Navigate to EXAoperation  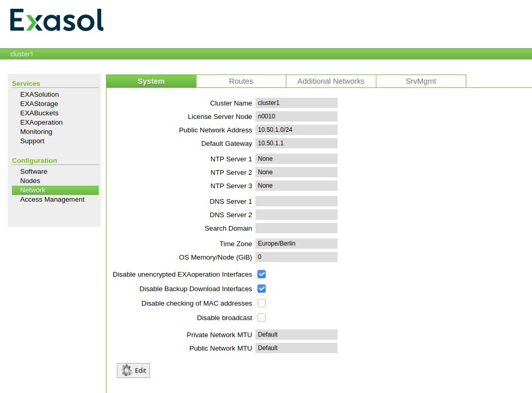(x=41, y=122)
